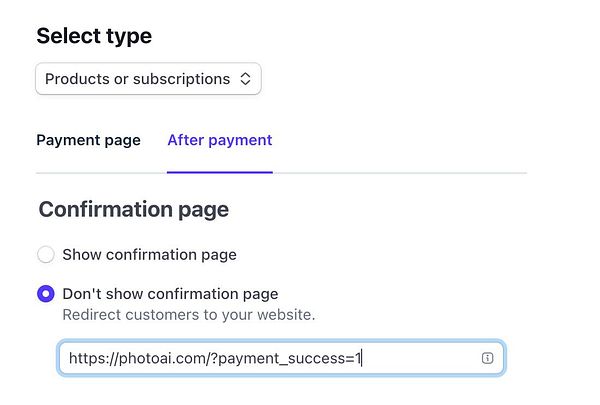Viewport: 600px width, 405px height.
Task: Select the Don't show confirmation page radio
Action: (x=46, y=294)
